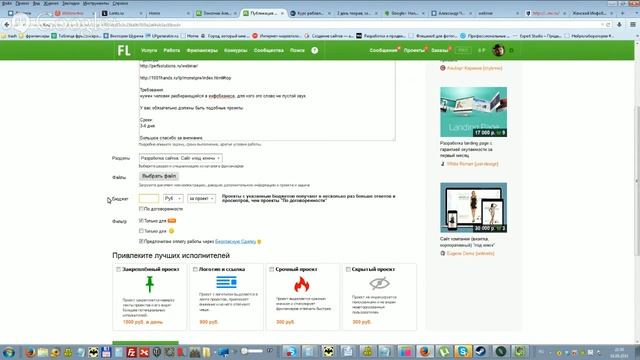This screenshot has height=360, width=640.
Task: Click the Firefox icon in quick launch
Action: pos(30,352)
